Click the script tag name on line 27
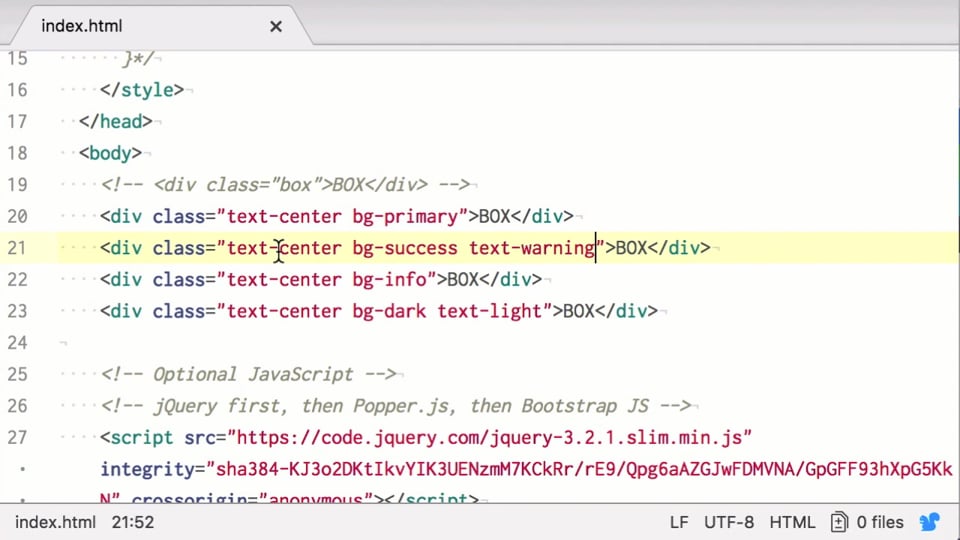The image size is (960, 540). point(141,438)
